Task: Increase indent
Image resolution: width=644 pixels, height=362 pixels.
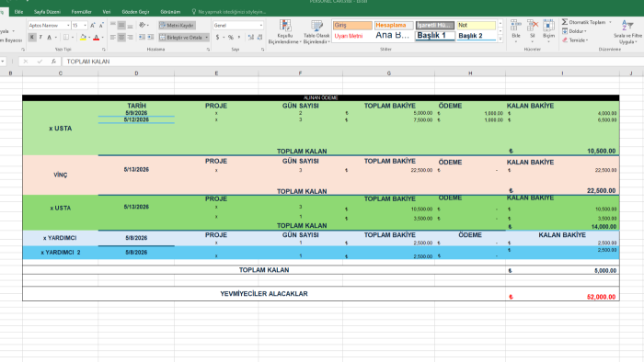Action: [x=150, y=38]
